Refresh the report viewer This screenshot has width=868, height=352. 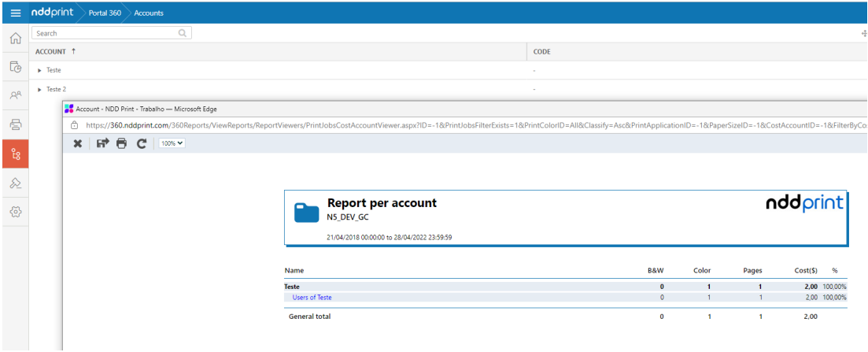pos(142,143)
